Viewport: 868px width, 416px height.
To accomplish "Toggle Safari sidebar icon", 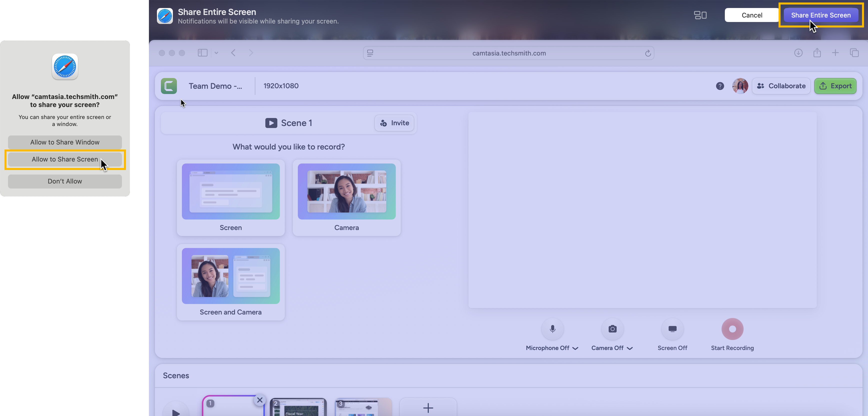I will [x=203, y=53].
